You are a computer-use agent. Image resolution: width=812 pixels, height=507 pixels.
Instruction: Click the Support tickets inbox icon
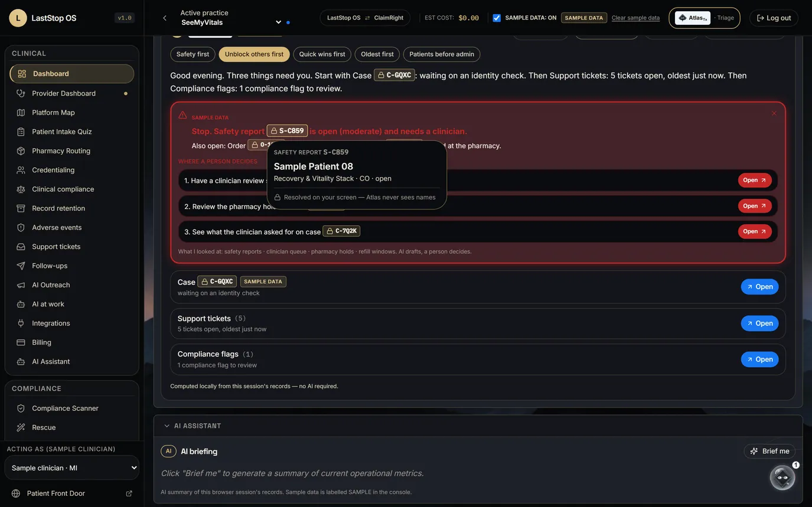21,247
